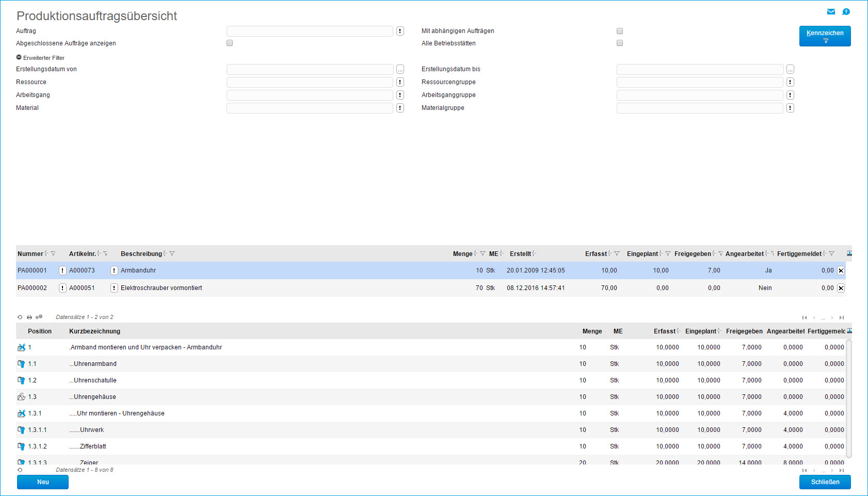Go to first page of orders table
The image size is (868, 496).
[805, 317]
